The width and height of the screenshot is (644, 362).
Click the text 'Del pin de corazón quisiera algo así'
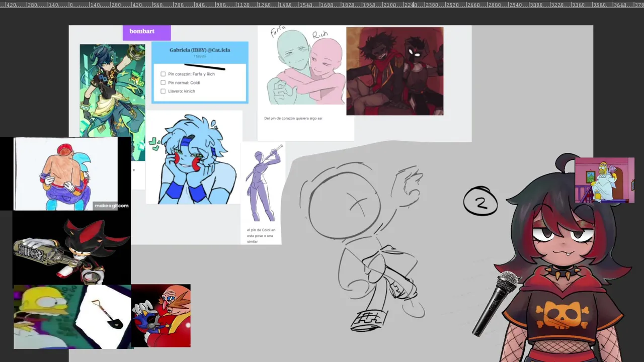pos(293,118)
